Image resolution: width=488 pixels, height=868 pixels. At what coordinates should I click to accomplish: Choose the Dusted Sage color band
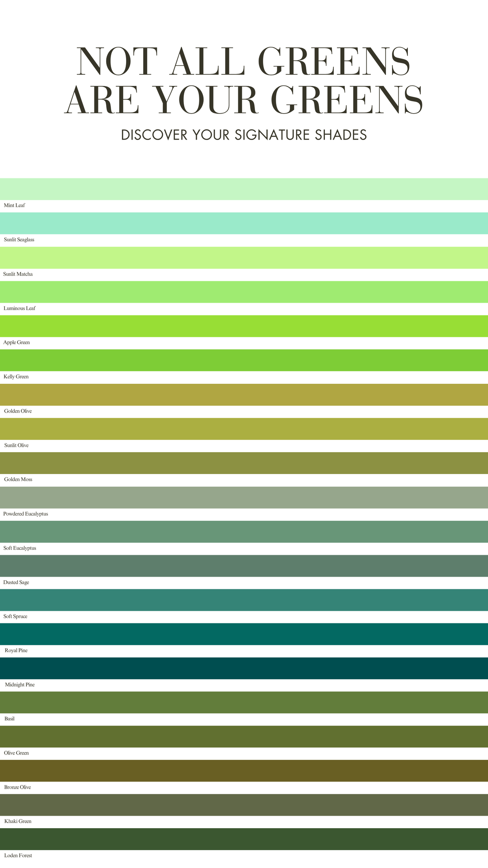tap(244, 566)
